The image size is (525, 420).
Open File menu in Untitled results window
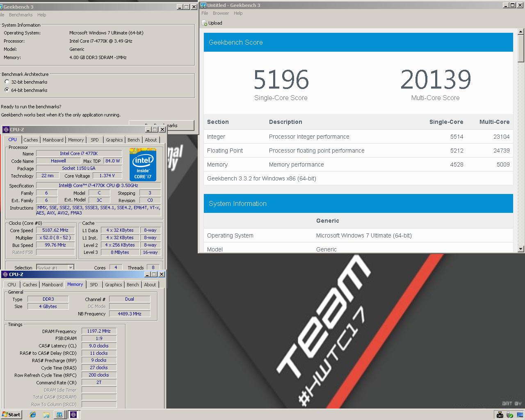tap(205, 13)
